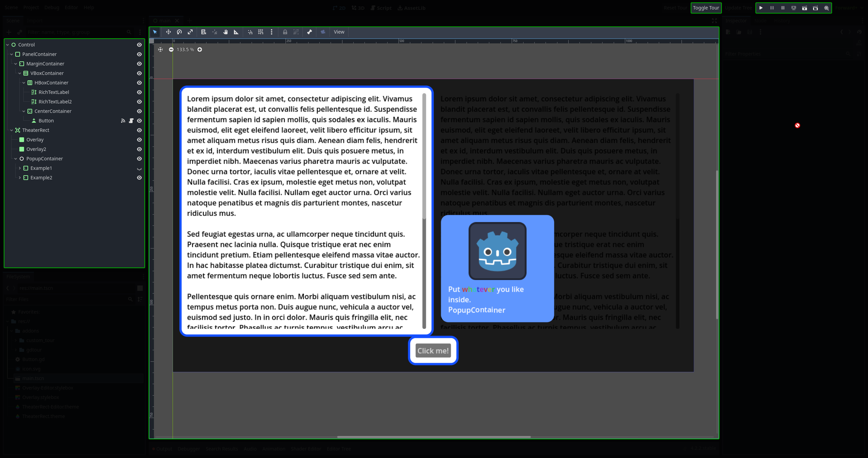The image size is (868, 458).
Task: Hide the TheaterRect node
Action: pyautogui.click(x=139, y=130)
